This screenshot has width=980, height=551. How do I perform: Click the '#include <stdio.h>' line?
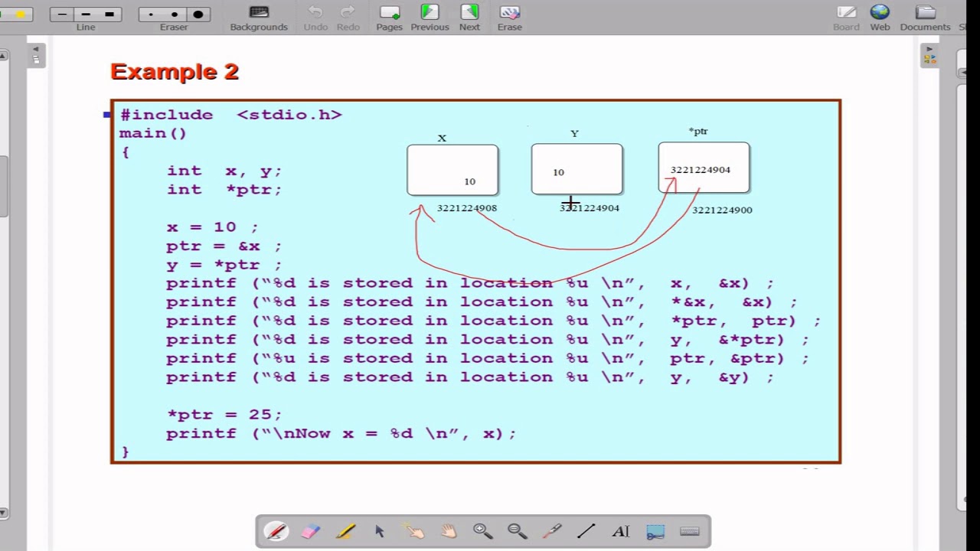click(x=230, y=115)
